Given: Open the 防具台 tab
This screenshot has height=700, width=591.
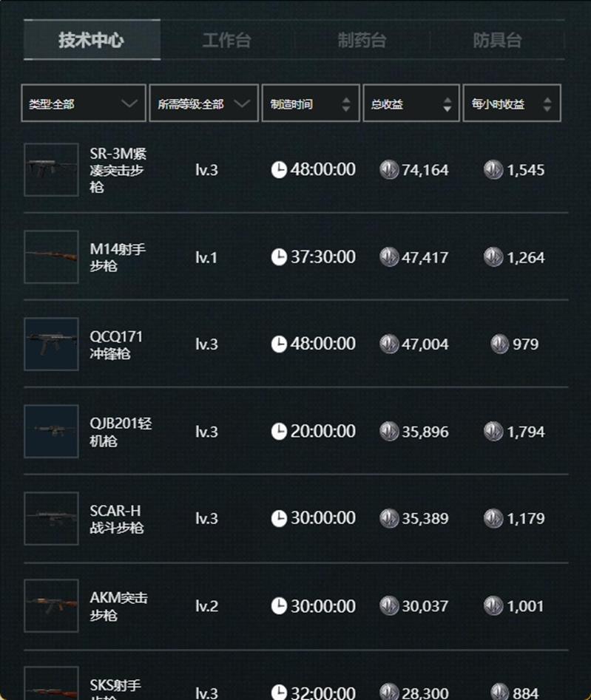Looking at the screenshot, I should point(497,40).
